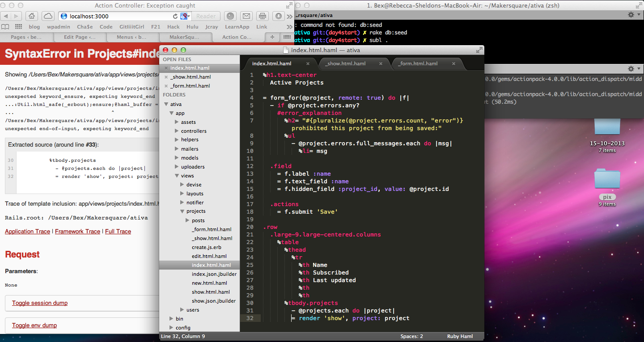This screenshot has height=342, width=644.
Task: Click the Safari home icon
Action: pos(32,16)
